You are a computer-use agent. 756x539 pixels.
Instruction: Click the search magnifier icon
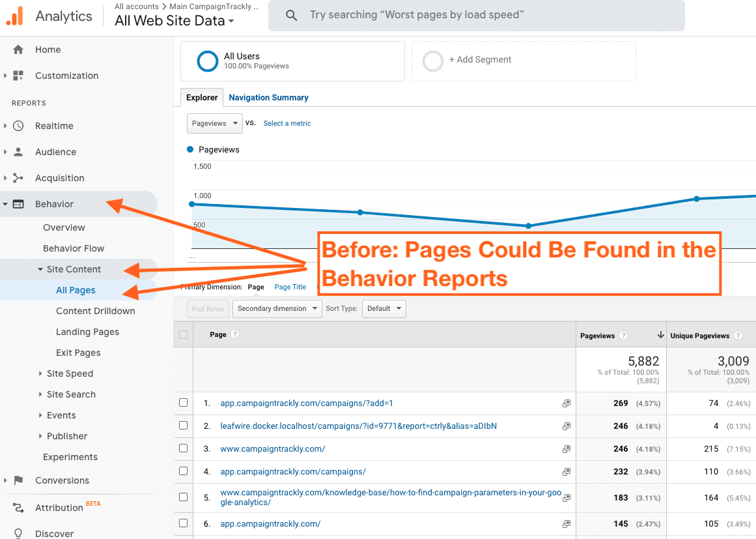[291, 16]
